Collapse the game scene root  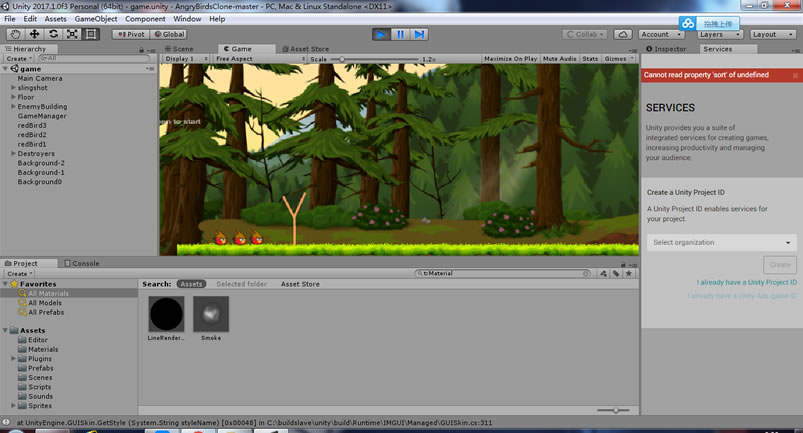[6, 69]
